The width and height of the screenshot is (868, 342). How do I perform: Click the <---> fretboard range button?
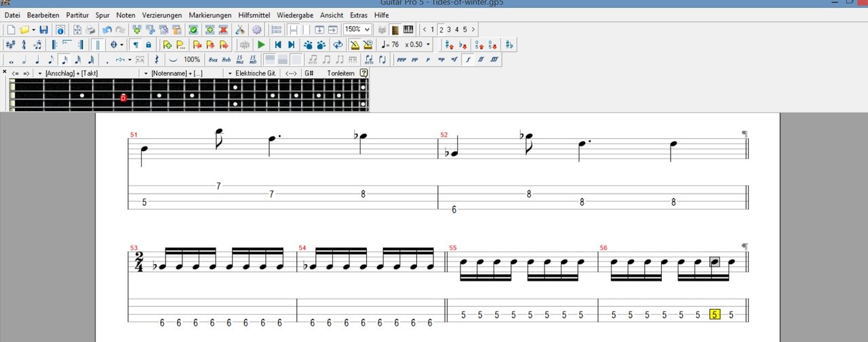(x=291, y=73)
